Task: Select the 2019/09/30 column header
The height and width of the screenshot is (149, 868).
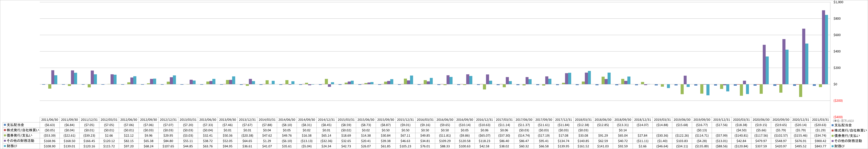Action: pos(702,120)
